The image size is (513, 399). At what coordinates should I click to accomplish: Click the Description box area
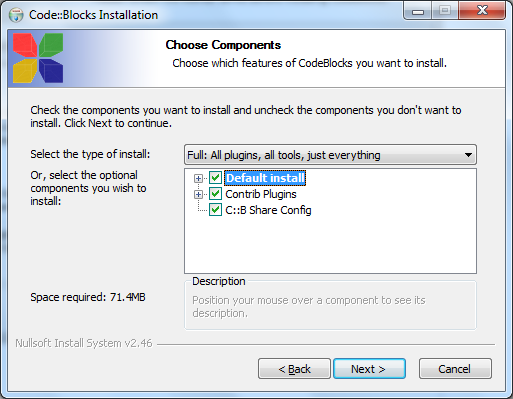click(330, 306)
